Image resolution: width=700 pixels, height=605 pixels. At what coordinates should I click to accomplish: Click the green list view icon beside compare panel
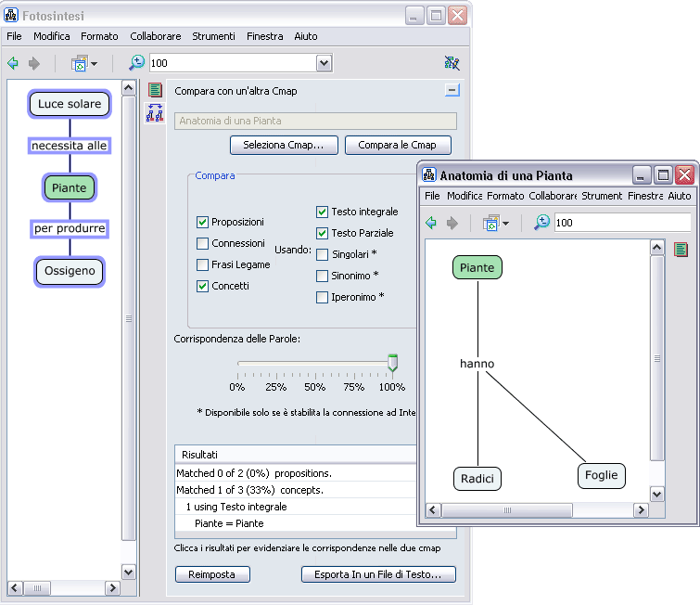point(155,90)
